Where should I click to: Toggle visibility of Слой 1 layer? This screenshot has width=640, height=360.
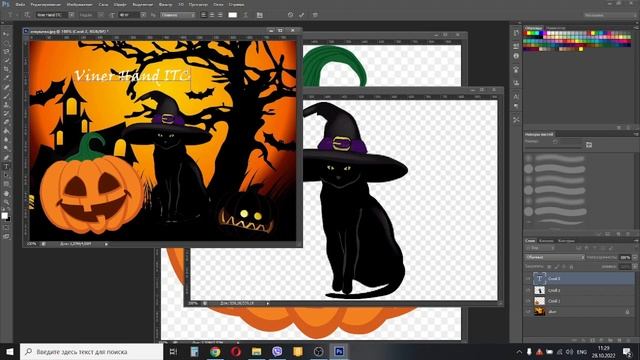[x=529, y=301]
